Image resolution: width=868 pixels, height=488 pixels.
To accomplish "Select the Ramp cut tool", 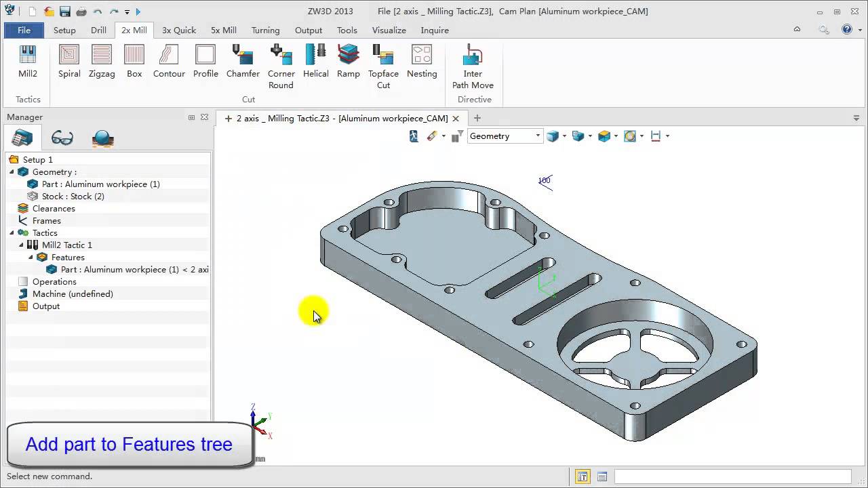I will tap(348, 62).
